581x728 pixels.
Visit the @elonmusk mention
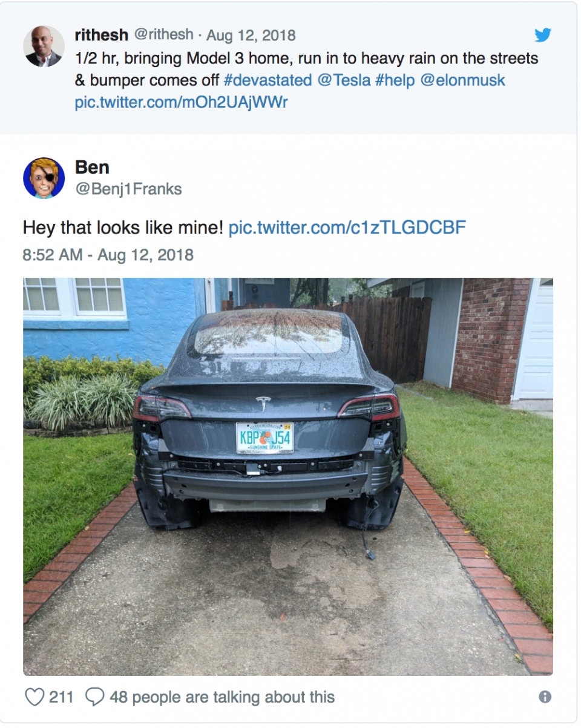pyautogui.click(x=462, y=80)
